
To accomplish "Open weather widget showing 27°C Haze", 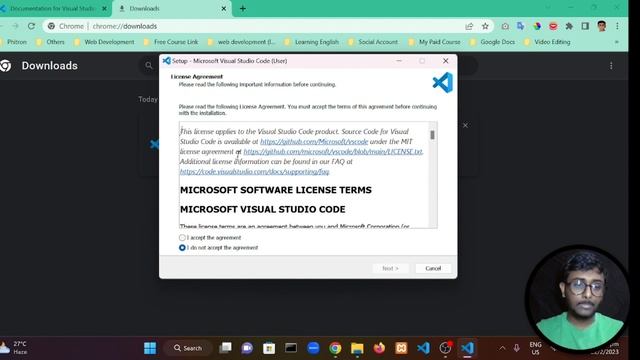I will coord(14,348).
